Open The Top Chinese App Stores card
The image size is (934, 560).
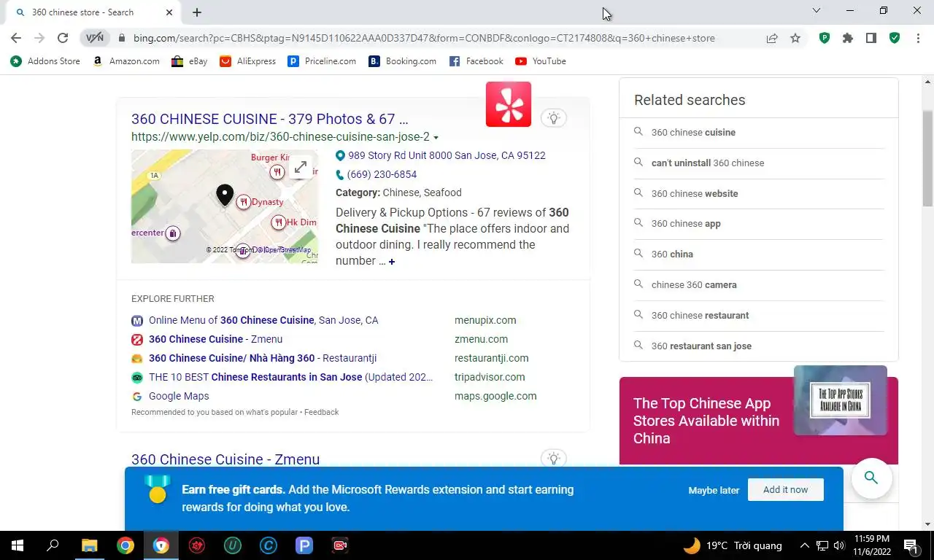[759, 420]
